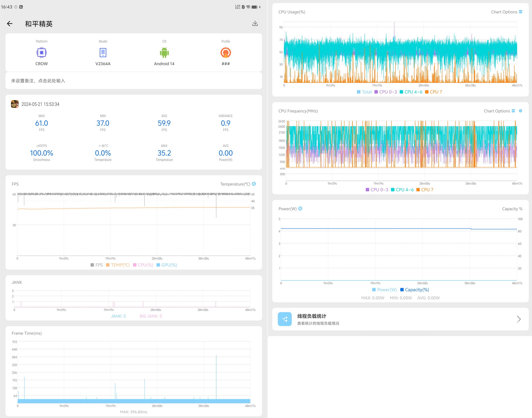Image resolution: width=532 pixels, height=418 pixels.
Task: Click the thread load statistics blue icon
Action: point(285,319)
